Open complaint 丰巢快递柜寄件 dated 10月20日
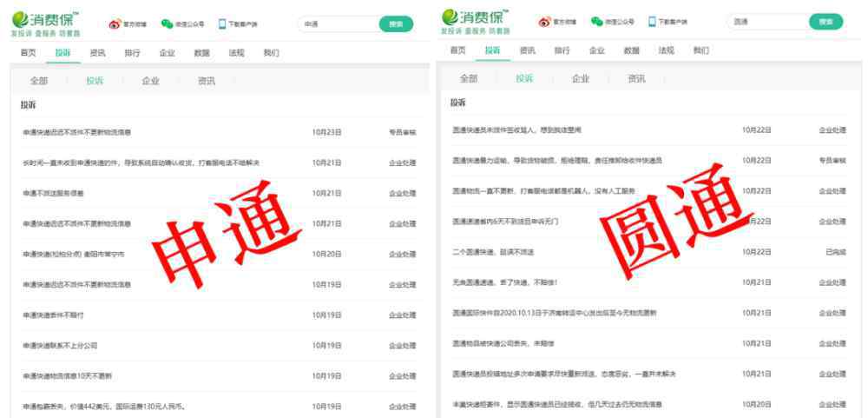 557,405
